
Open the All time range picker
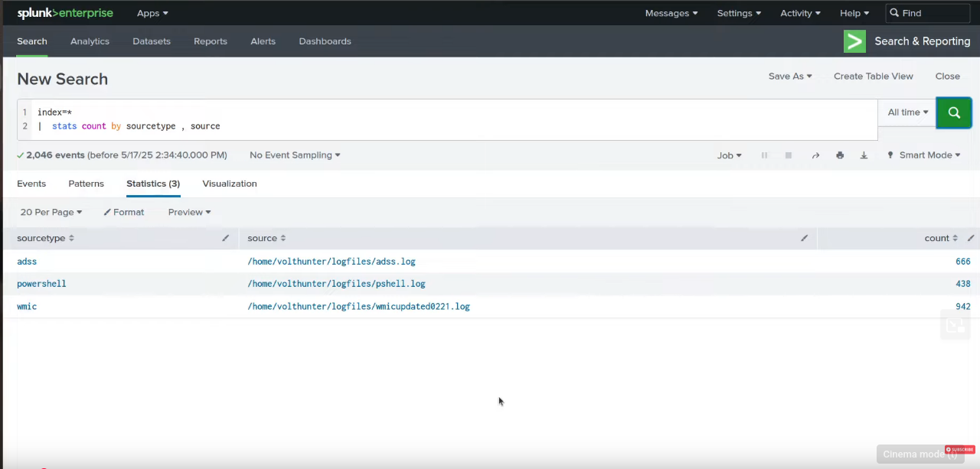coord(907,112)
